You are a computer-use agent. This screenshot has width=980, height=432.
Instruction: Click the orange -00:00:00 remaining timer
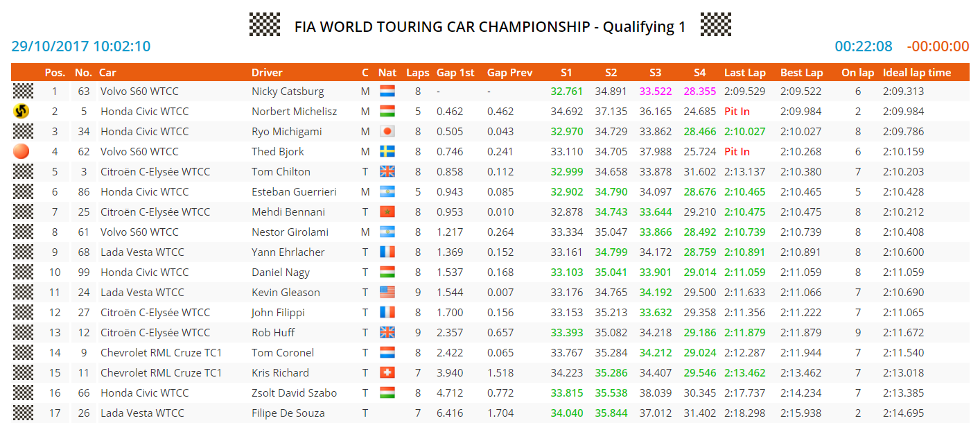(x=938, y=46)
